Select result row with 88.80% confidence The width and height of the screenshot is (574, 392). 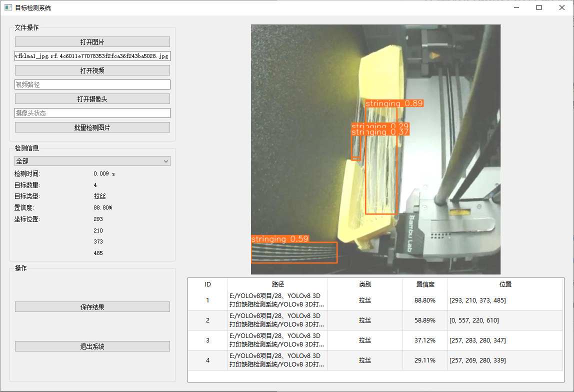(425, 300)
